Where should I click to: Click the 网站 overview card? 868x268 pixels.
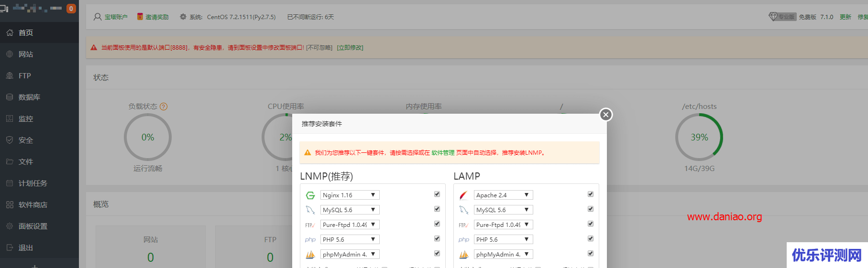151,247
